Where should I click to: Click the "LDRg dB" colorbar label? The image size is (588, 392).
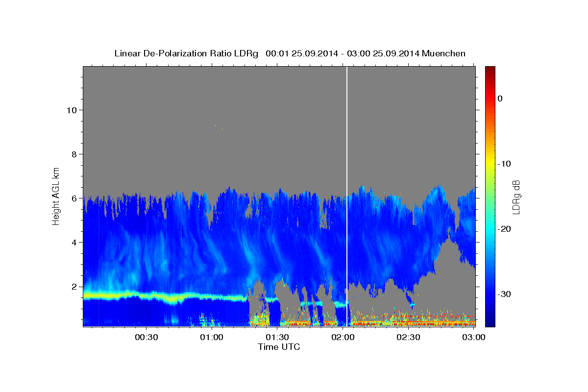pos(515,197)
